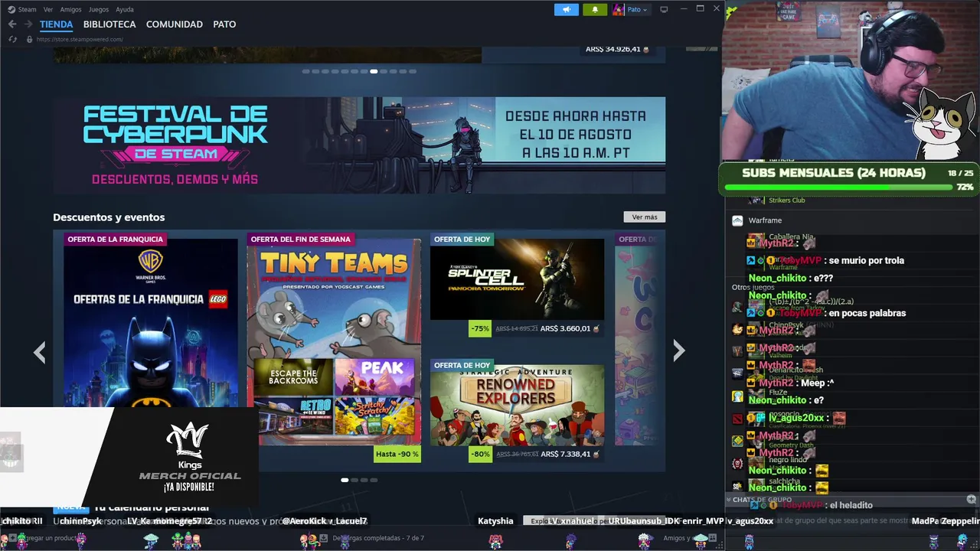Open the Festival de Cyberpunk de Steam banner
The height and width of the screenshot is (551, 980).
click(x=359, y=145)
